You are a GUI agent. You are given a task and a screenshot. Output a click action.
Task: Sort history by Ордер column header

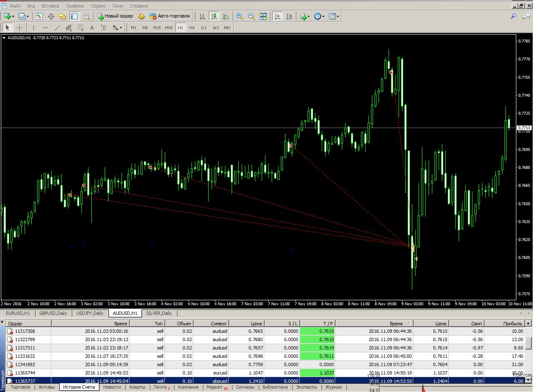(x=28, y=323)
